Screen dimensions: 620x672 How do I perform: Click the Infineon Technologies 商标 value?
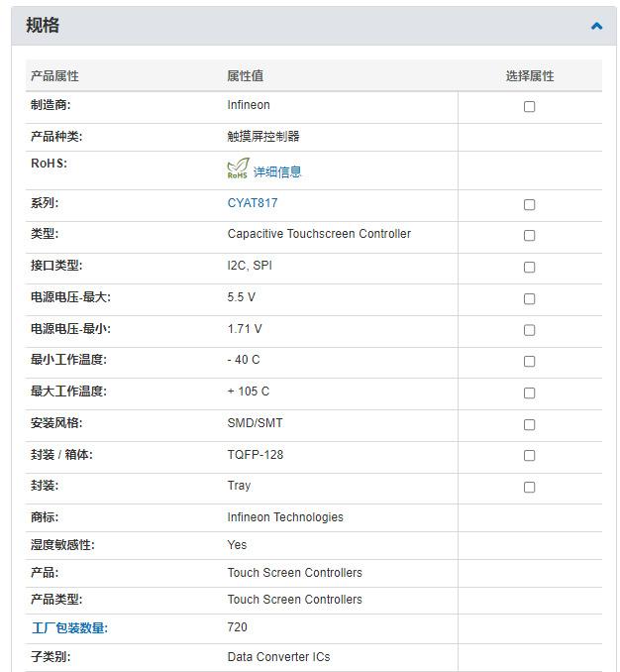pos(285,517)
